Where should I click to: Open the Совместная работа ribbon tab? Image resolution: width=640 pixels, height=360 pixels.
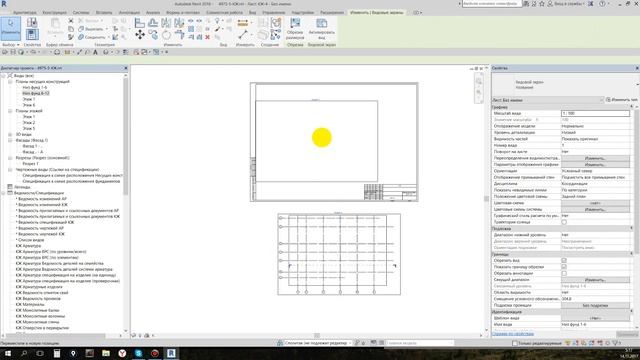[224, 13]
